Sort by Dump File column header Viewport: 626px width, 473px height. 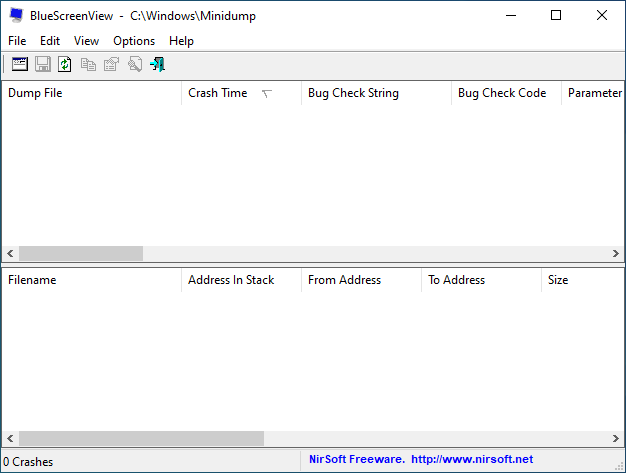pos(35,93)
